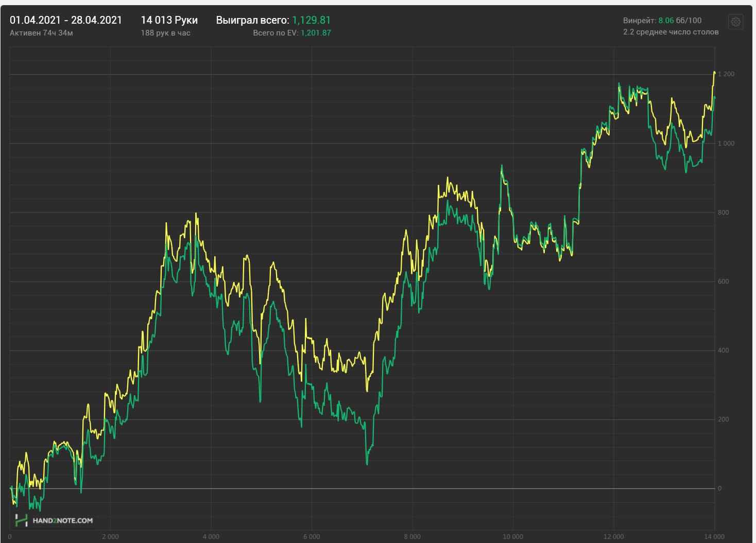Screen dimensions: 756x543
Task: Click the date range 01.04.2021 - 28.04.2021
Action: [x=66, y=20]
